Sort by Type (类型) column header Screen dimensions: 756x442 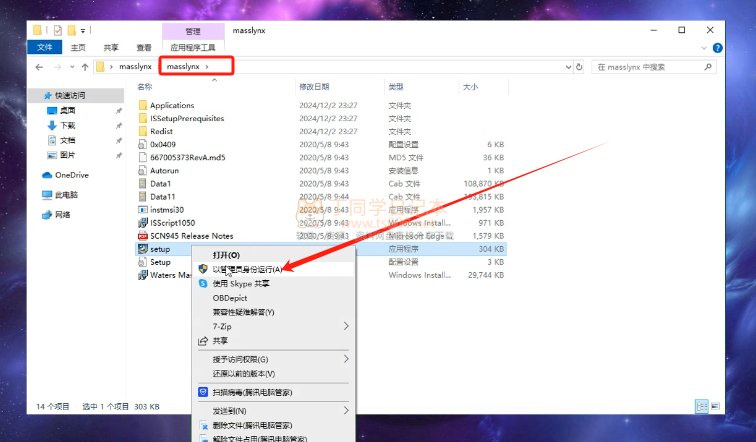[x=396, y=86]
